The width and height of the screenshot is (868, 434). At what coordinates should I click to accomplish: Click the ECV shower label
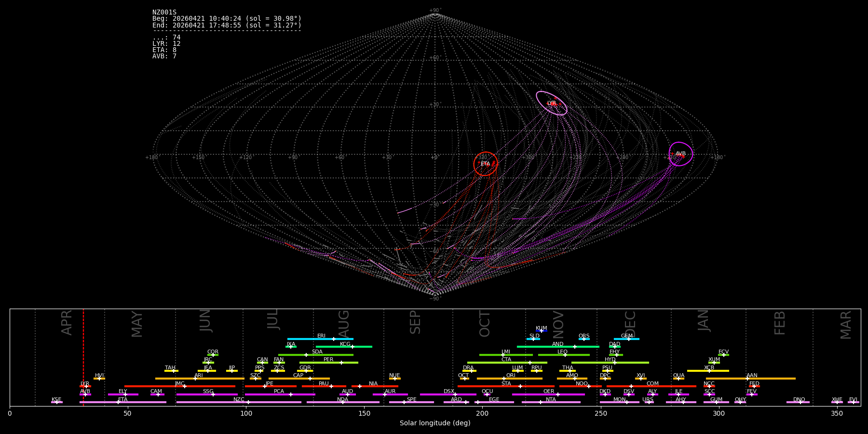pyautogui.click(x=723, y=352)
